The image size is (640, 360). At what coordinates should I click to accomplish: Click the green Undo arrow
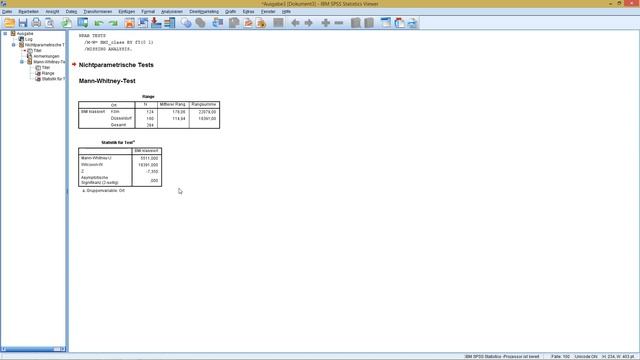(x=99, y=23)
